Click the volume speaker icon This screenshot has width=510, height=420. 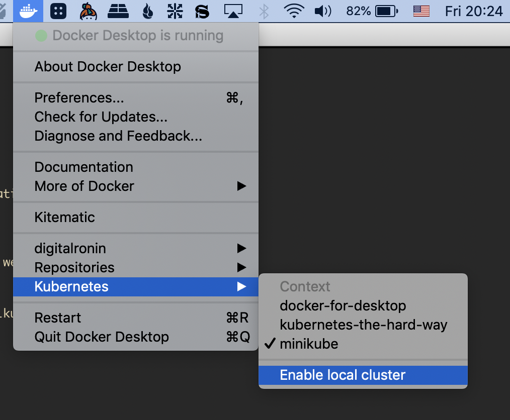(x=322, y=11)
